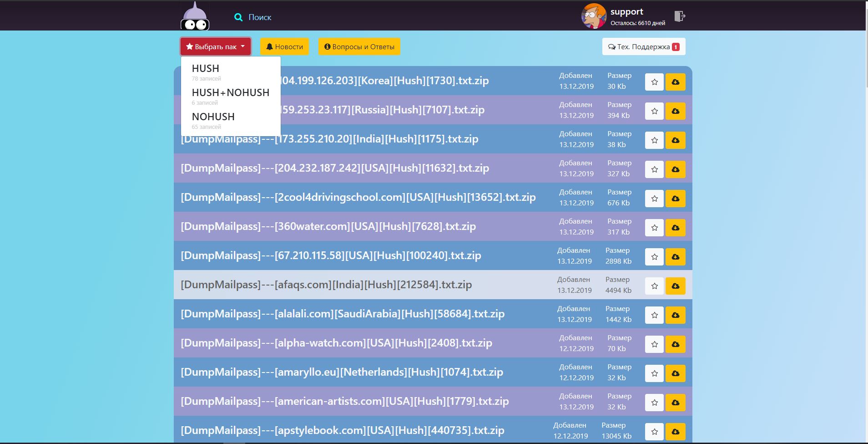
Task: Select the [apstylebook.com][USA][Hush][440735] file name
Action: click(x=343, y=430)
